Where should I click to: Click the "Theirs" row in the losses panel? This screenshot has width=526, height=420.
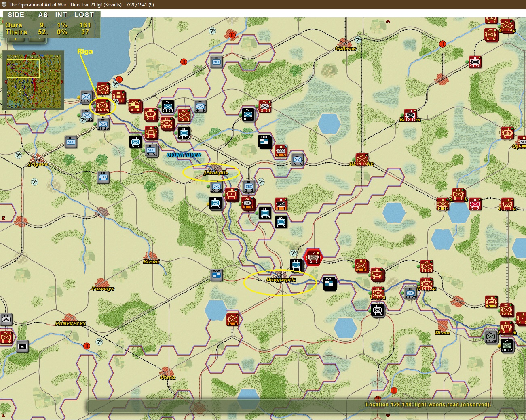(x=49, y=32)
